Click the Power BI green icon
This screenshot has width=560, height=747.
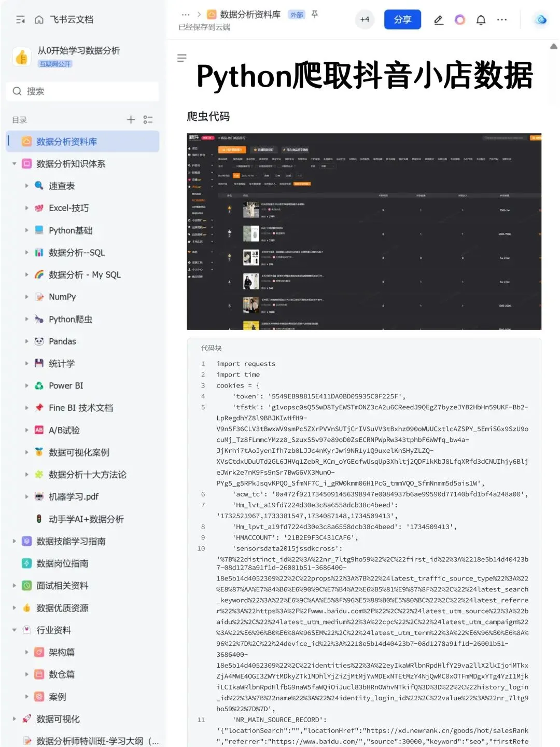coord(39,385)
